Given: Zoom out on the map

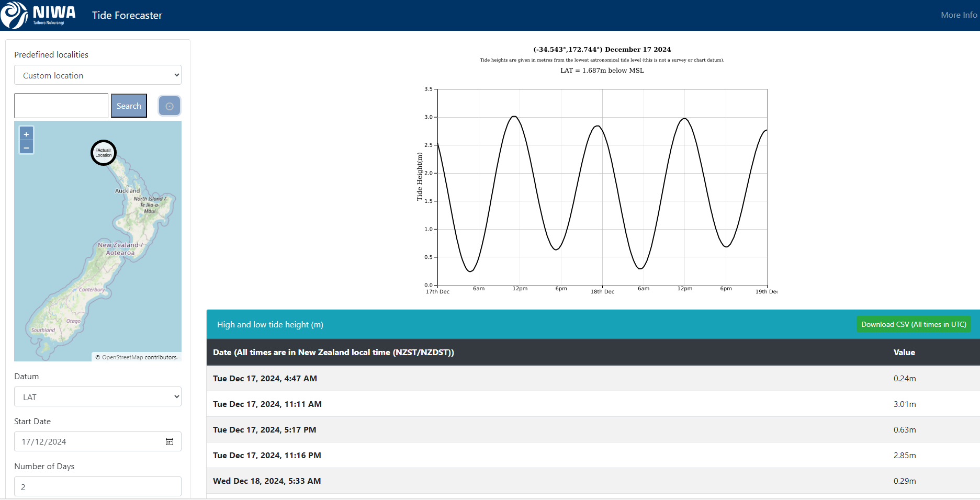Looking at the screenshot, I should (26, 147).
